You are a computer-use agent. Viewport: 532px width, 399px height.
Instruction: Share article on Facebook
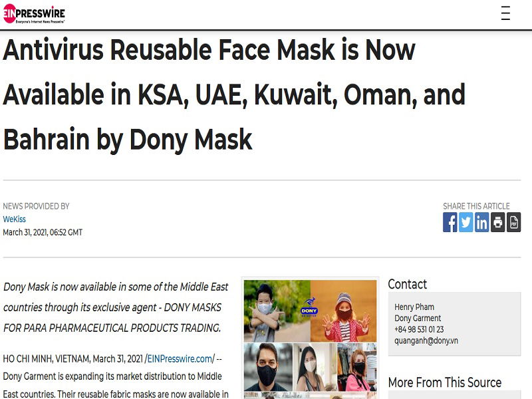point(450,222)
